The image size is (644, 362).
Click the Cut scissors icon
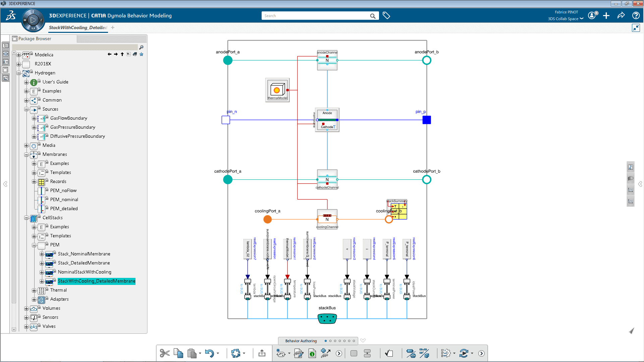click(x=165, y=353)
